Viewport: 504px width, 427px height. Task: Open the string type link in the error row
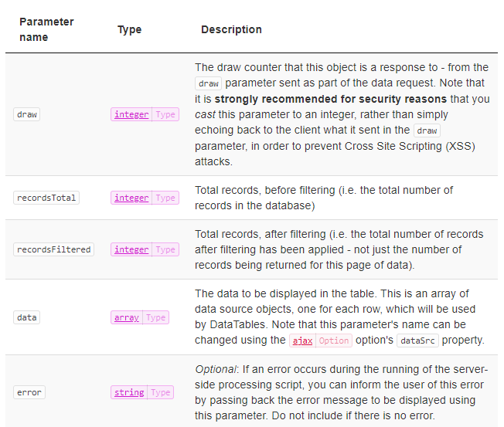(129, 393)
